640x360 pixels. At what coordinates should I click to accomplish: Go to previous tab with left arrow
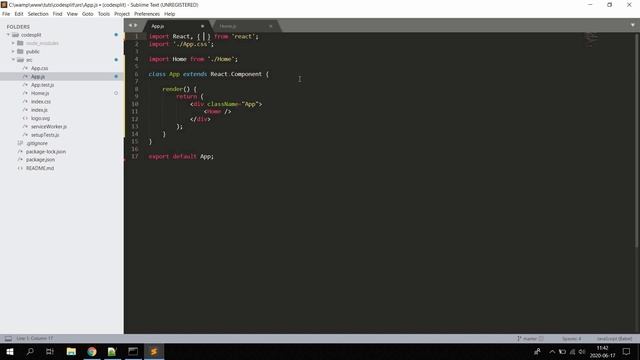pyautogui.click(x=131, y=25)
